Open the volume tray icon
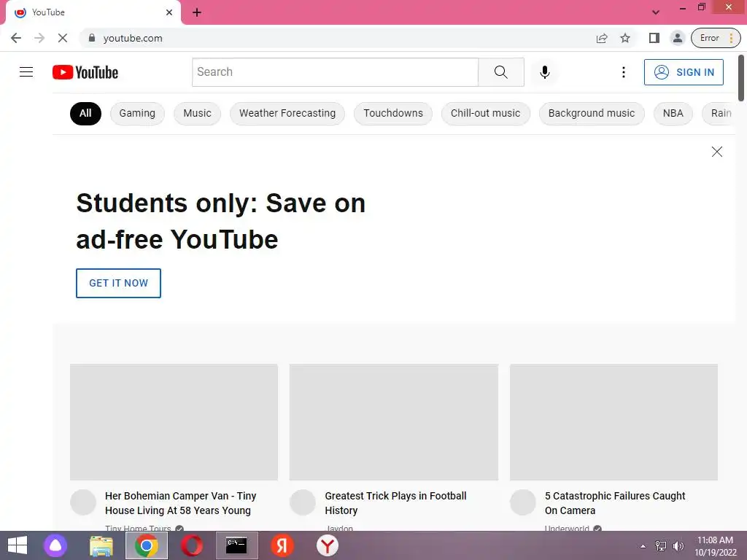The image size is (747, 560). click(678, 546)
